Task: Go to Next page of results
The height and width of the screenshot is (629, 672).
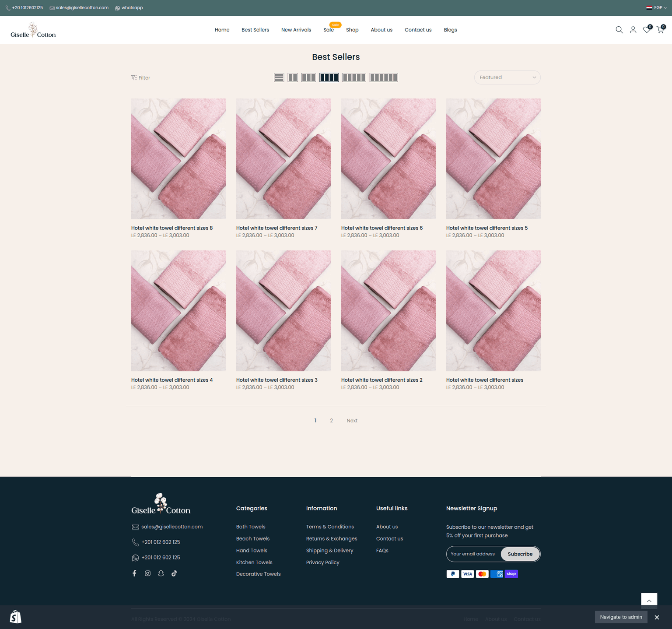Action: point(352,421)
